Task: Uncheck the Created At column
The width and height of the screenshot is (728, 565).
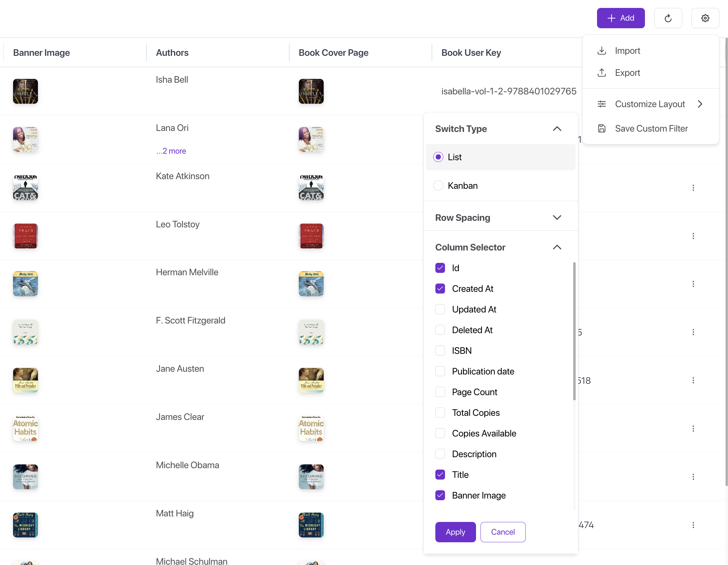Action: pyautogui.click(x=440, y=289)
